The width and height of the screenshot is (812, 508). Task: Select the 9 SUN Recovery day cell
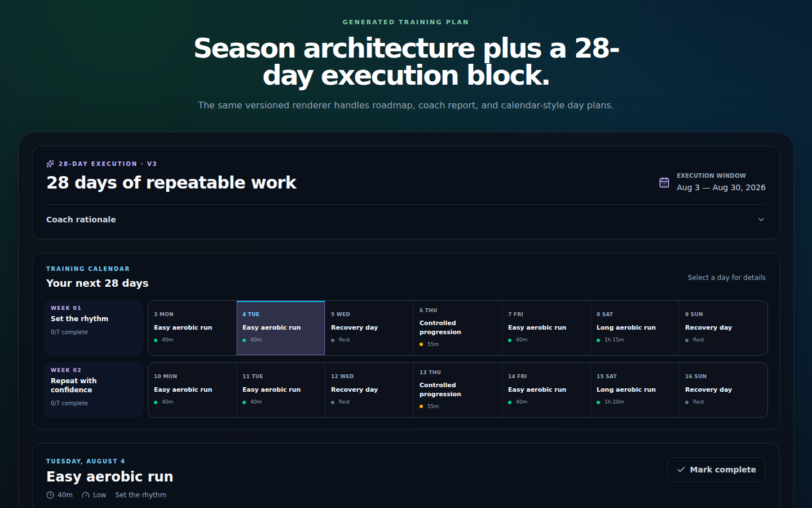coord(723,328)
